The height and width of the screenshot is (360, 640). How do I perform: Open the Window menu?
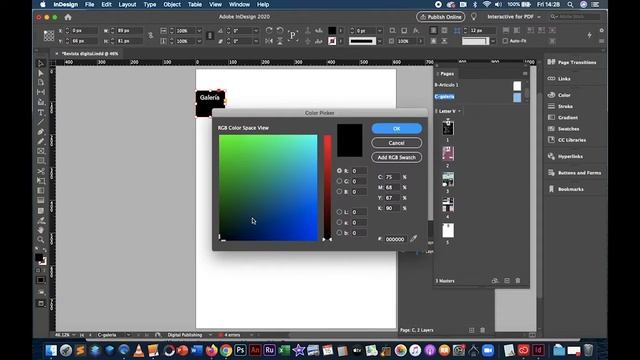coord(239,4)
